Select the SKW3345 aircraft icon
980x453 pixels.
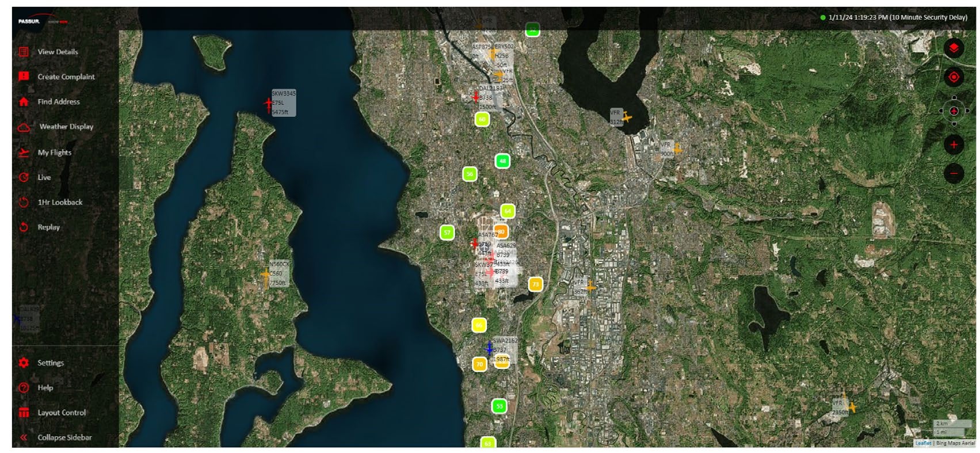268,104
